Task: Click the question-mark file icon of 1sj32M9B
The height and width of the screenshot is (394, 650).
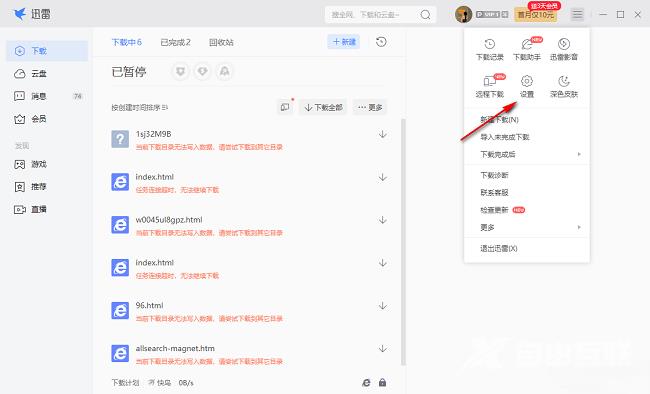Action: click(x=120, y=139)
